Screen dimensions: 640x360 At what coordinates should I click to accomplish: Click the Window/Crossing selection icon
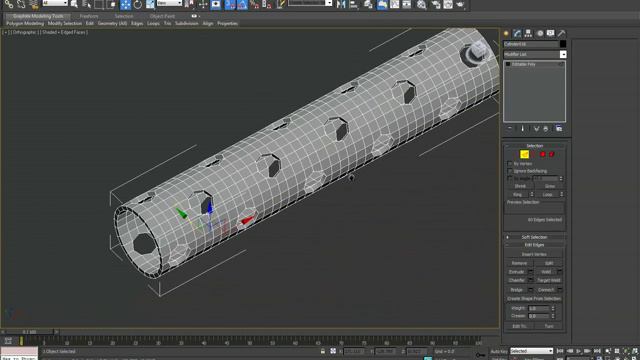pos(111,4)
